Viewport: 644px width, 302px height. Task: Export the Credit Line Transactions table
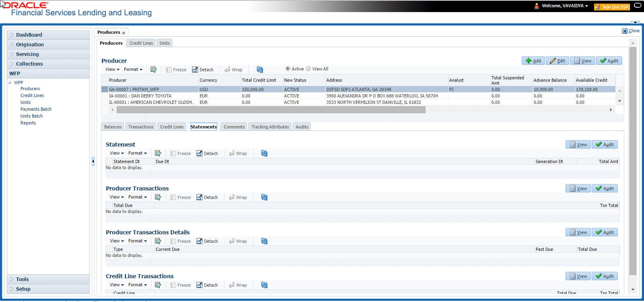click(x=158, y=285)
